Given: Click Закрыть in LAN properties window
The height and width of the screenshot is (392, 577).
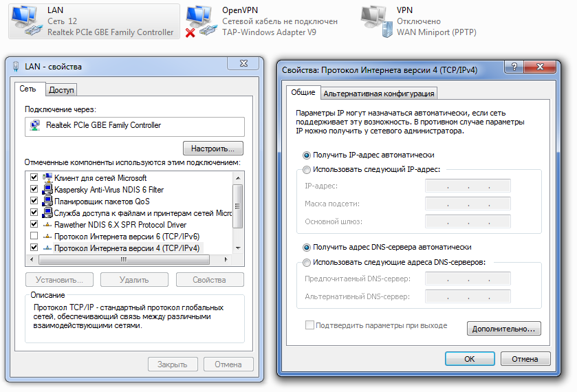Looking at the screenshot, I should point(173,364).
